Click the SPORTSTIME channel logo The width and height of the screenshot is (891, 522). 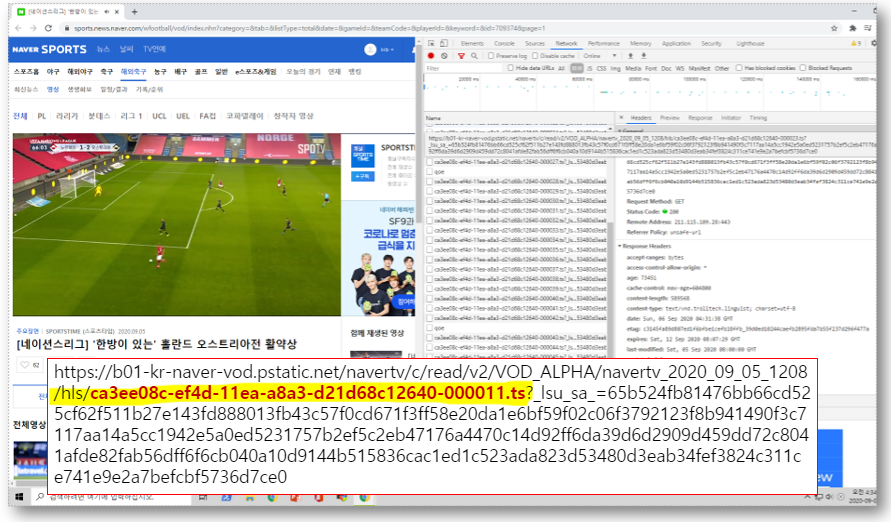coord(363,156)
